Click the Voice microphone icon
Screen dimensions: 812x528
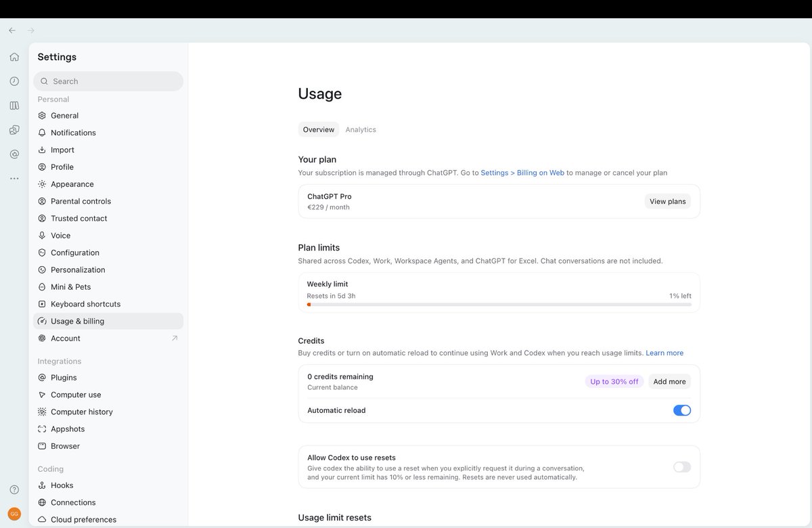pos(42,236)
